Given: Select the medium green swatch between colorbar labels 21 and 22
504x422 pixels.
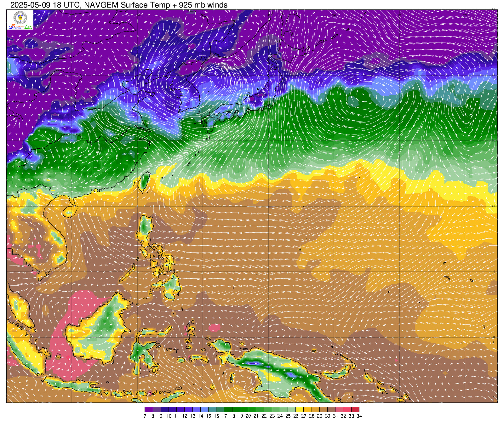Looking at the screenshot, I should (260, 409).
